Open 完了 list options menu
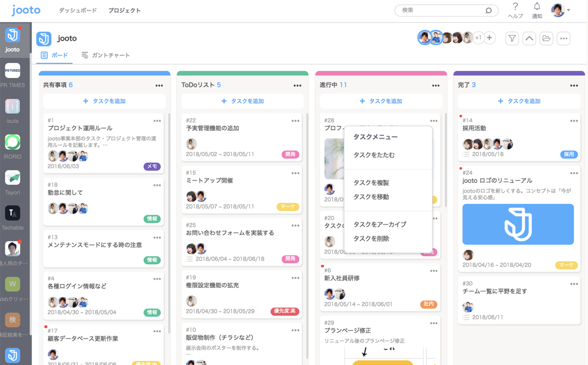The width and height of the screenshot is (588, 365). pos(574,85)
